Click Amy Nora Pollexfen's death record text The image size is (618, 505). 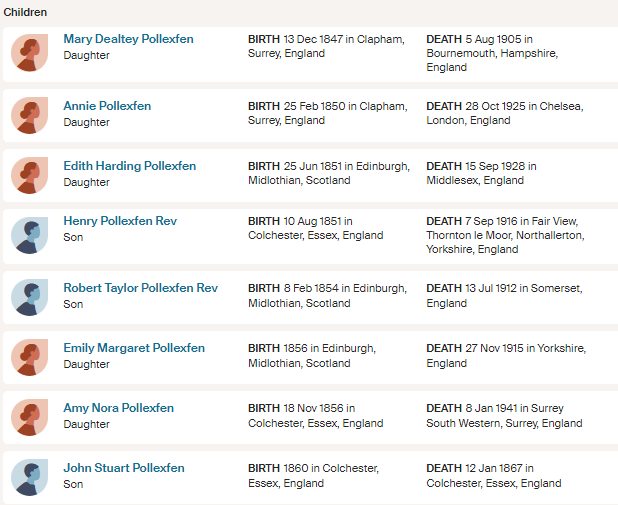click(504, 416)
